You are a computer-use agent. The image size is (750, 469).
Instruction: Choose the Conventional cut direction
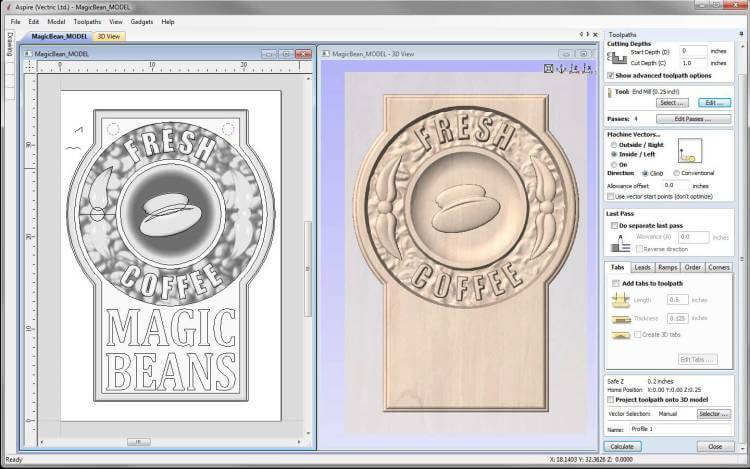[x=676, y=173]
